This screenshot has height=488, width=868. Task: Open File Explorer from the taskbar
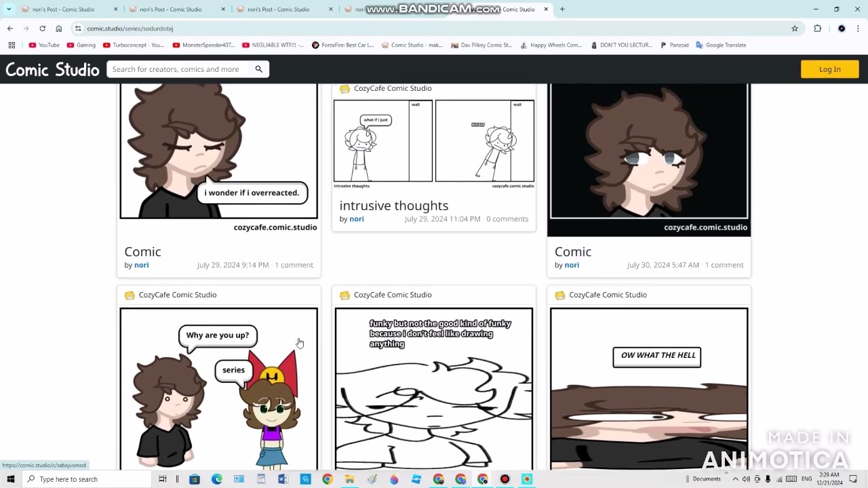pyautogui.click(x=349, y=479)
